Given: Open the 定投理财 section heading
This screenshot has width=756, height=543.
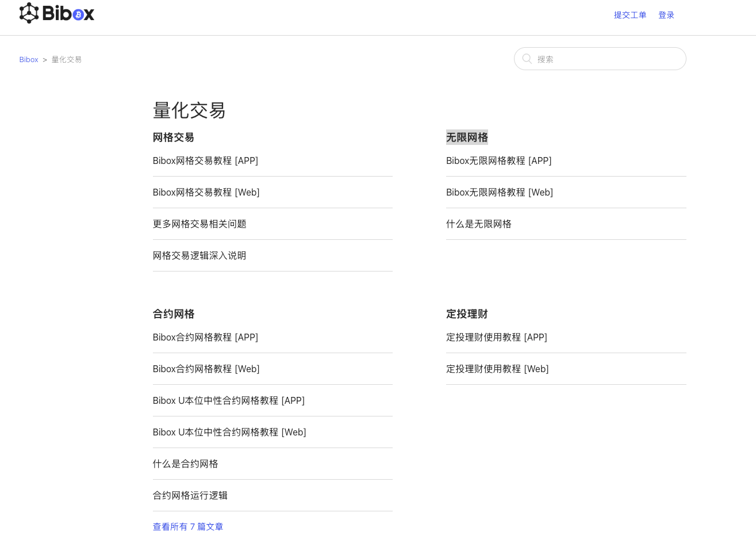Looking at the screenshot, I should 467,314.
